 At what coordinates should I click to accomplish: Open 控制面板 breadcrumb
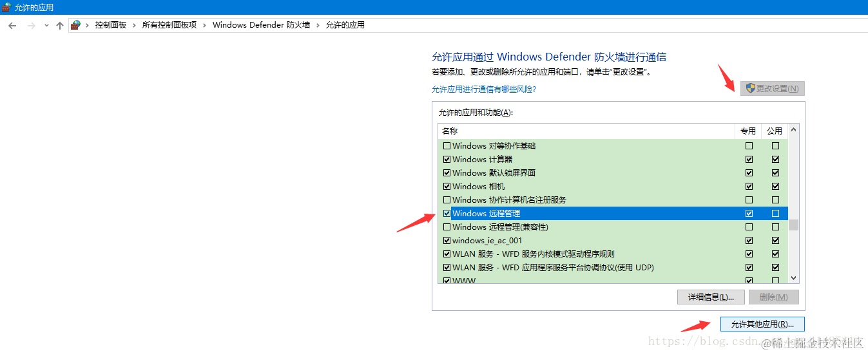[x=110, y=25]
